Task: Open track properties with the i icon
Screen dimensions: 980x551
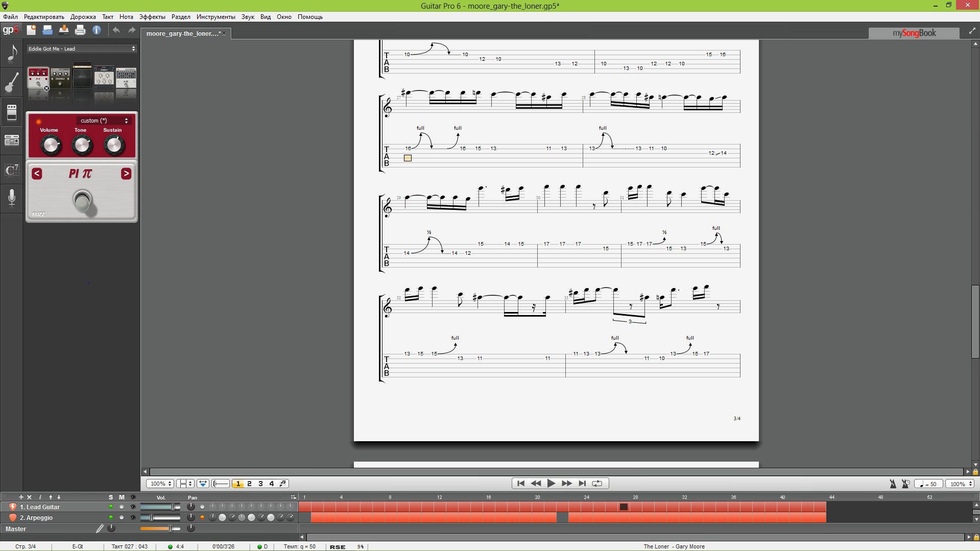Action: [40, 497]
